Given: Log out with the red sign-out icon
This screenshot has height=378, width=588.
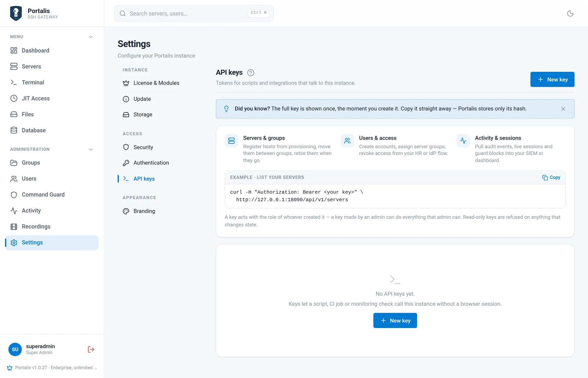Looking at the screenshot, I should (91, 349).
